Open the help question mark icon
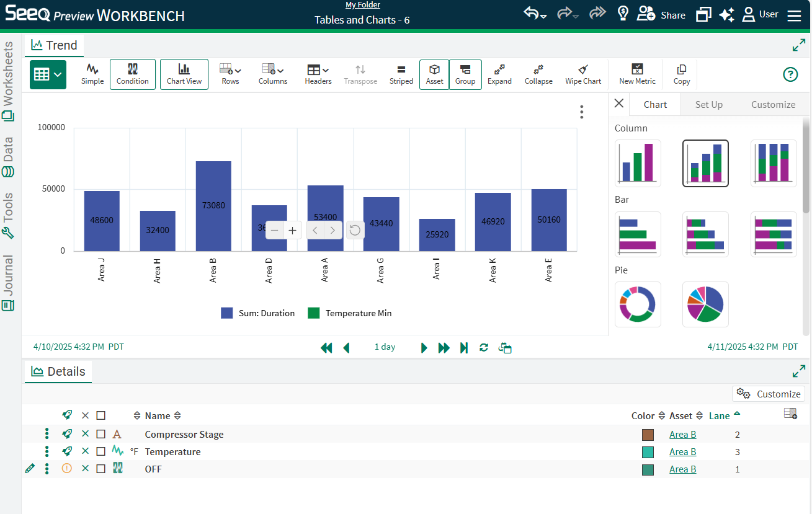The height and width of the screenshot is (514, 812). click(790, 74)
